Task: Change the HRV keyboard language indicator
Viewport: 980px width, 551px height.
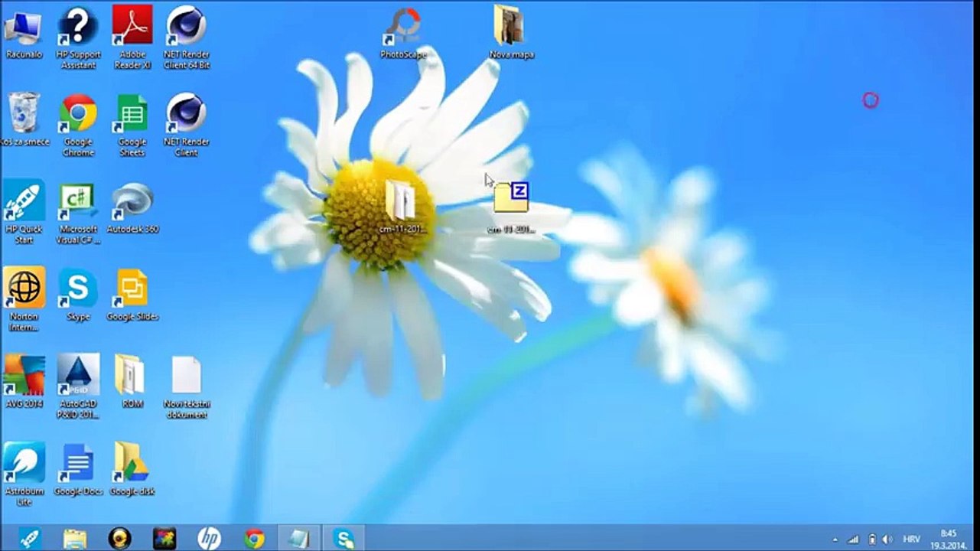Action: pos(911,539)
